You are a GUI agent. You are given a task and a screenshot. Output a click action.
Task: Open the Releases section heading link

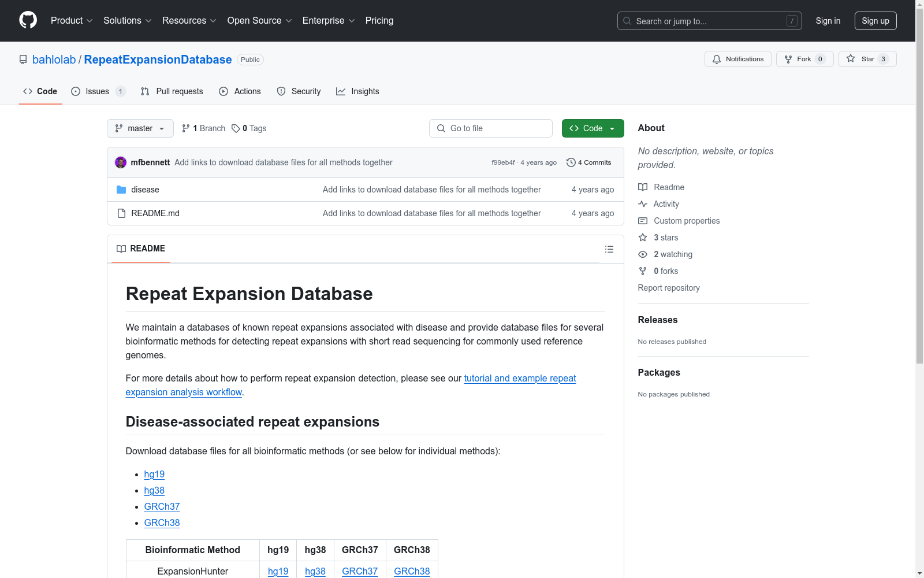coord(658,320)
